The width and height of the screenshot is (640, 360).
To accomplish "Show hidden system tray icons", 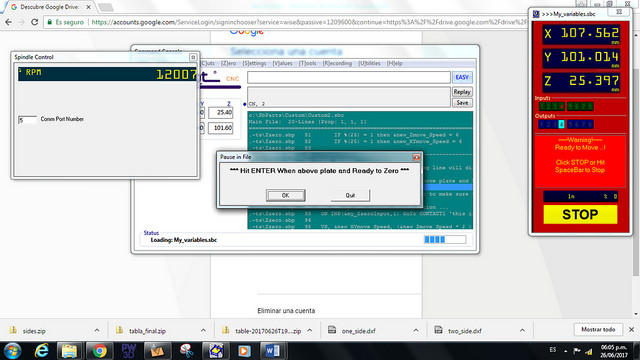I will click(566, 351).
